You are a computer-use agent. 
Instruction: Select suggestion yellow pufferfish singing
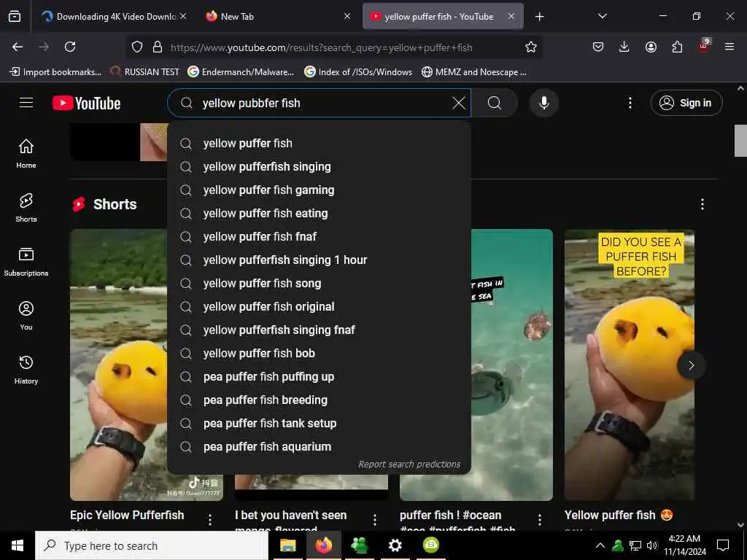click(x=320, y=167)
